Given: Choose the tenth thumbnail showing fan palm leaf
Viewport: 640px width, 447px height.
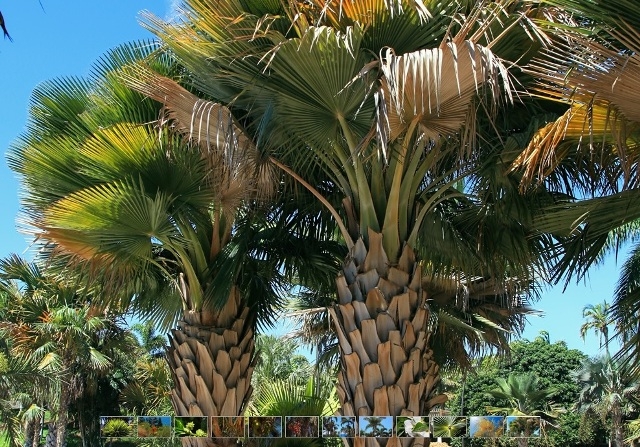Looking at the screenshot, I should (448, 427).
